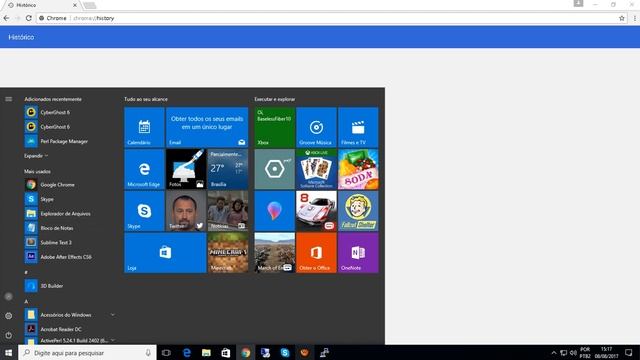This screenshot has width=640, height=360.
Task: Open the Groove Música tile
Action: (316, 127)
